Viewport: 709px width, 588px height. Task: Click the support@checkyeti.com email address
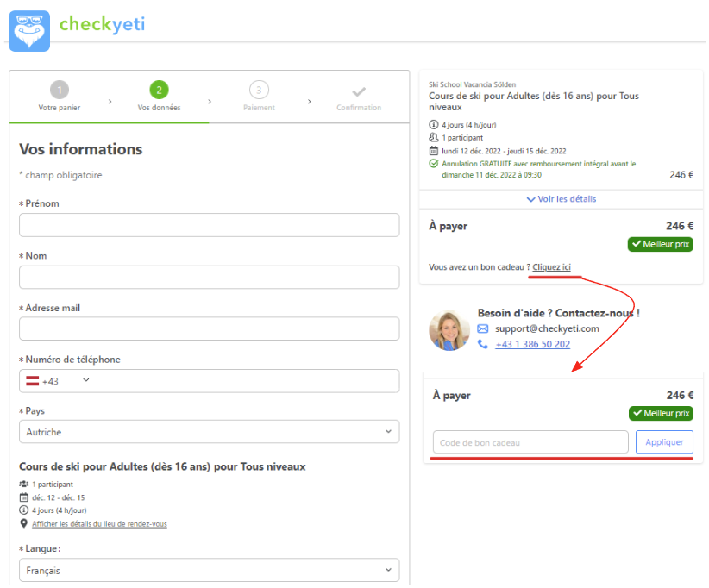pyautogui.click(x=547, y=328)
